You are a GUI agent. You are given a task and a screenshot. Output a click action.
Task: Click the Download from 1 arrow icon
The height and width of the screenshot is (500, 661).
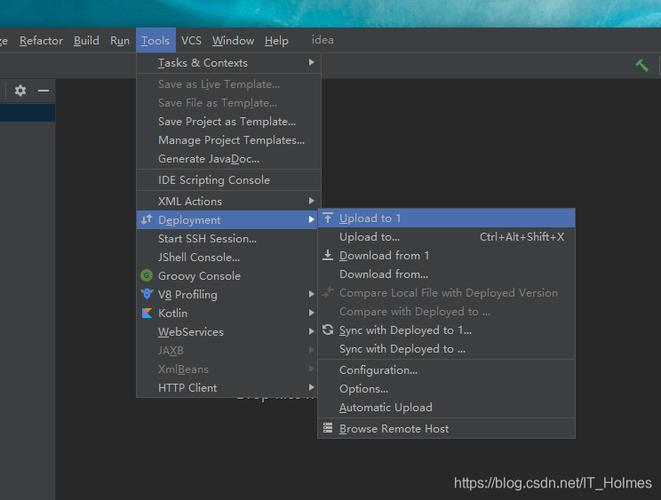coord(328,255)
